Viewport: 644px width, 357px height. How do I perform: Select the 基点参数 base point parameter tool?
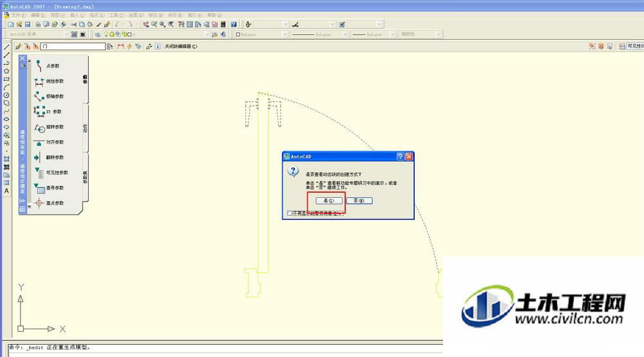click(50, 203)
